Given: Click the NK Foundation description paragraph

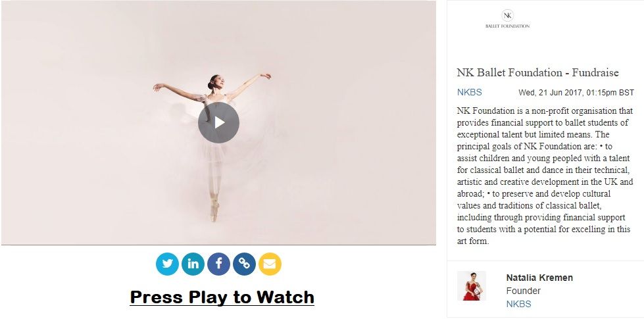Looking at the screenshot, I should (545, 176).
